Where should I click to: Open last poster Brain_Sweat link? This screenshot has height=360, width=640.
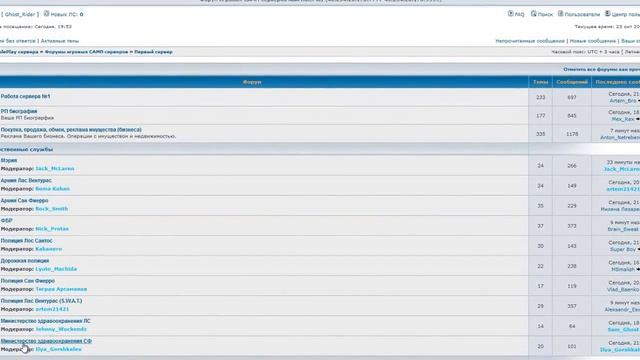click(x=623, y=229)
